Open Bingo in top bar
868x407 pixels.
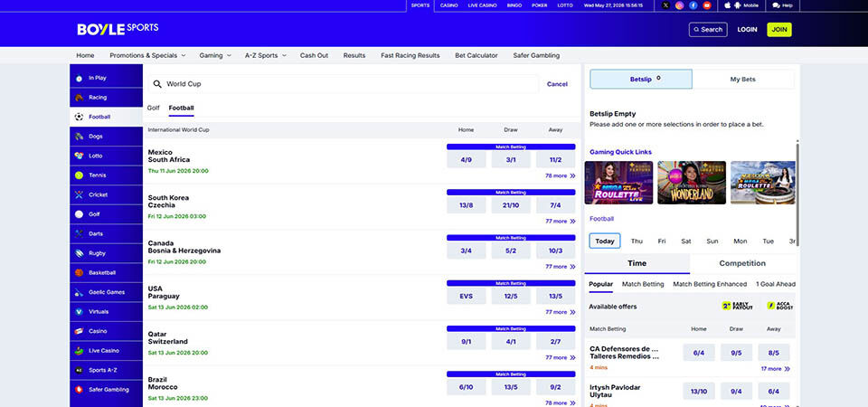514,5
